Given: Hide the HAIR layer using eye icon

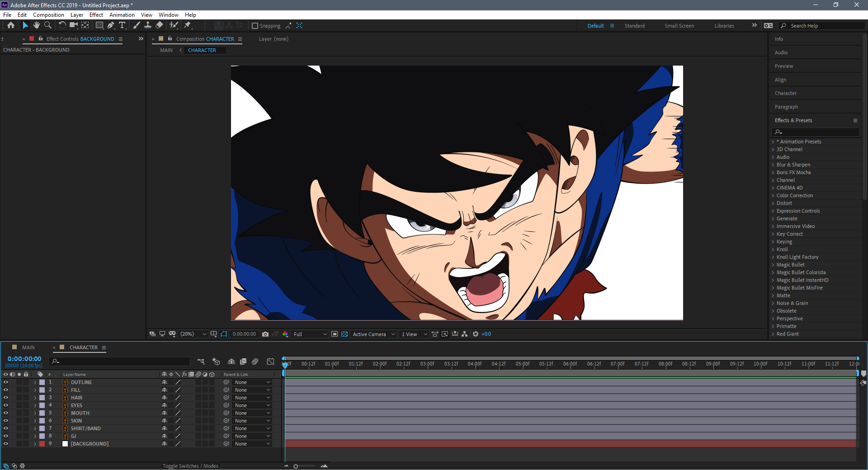Looking at the screenshot, I should [x=6, y=398].
